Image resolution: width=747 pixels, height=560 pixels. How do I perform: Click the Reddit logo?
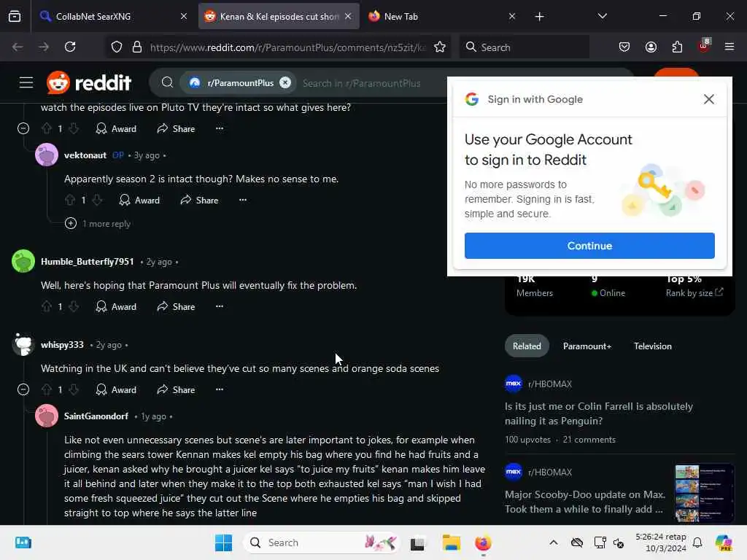pos(89,83)
